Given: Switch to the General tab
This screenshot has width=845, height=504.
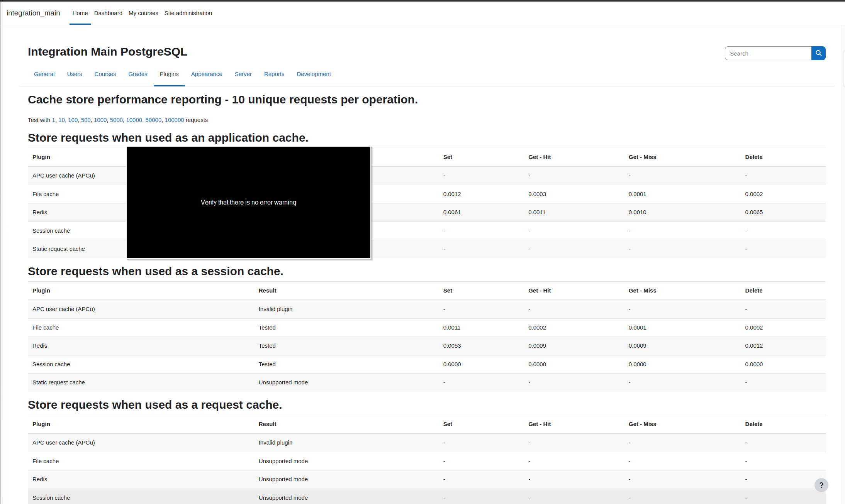Looking at the screenshot, I should (x=44, y=74).
